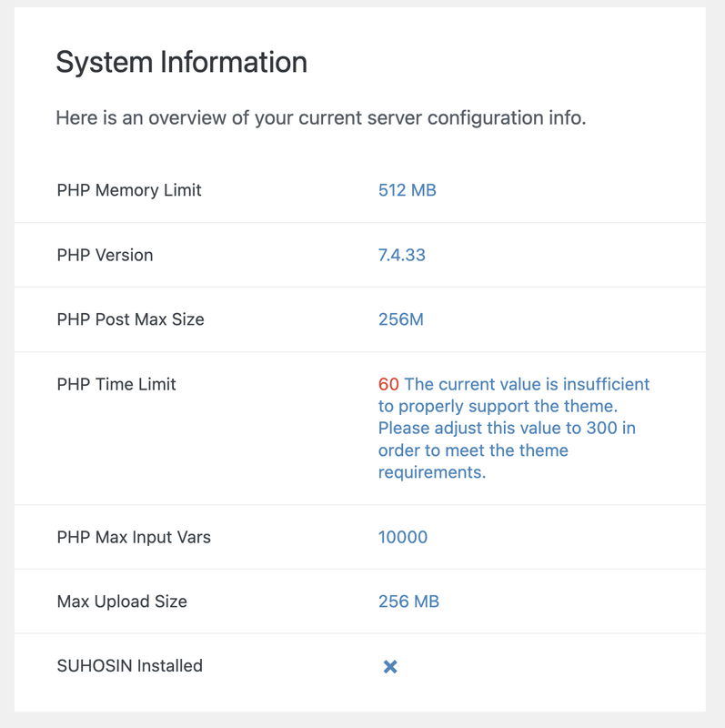Click the server configuration overview description
The height and width of the screenshot is (728, 725).
click(321, 118)
